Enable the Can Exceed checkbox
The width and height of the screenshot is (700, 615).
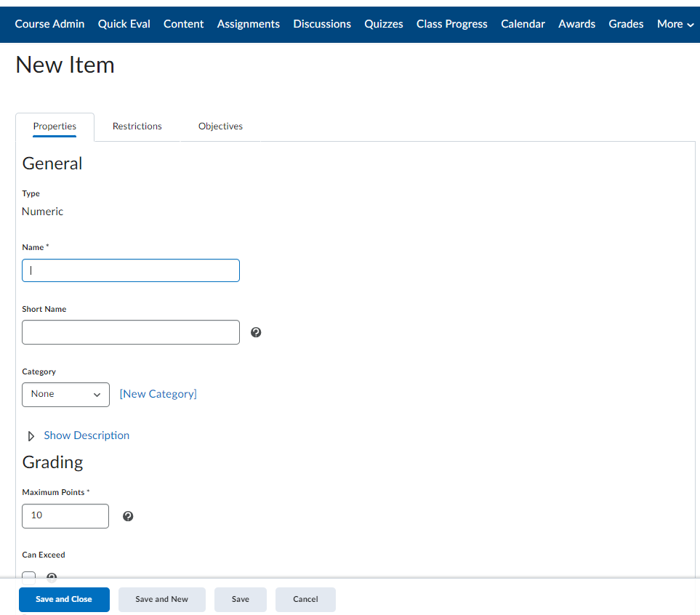tap(28, 576)
